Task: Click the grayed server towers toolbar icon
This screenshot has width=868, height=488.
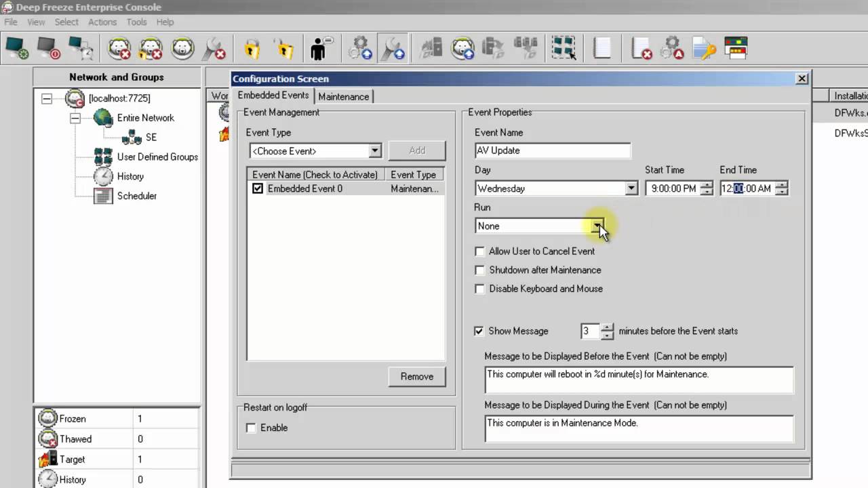Action: tap(431, 48)
